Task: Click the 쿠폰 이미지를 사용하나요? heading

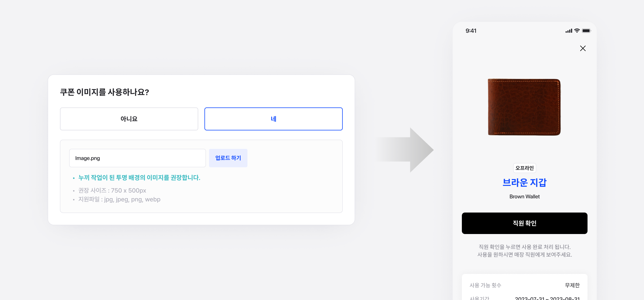Action: coord(105,92)
